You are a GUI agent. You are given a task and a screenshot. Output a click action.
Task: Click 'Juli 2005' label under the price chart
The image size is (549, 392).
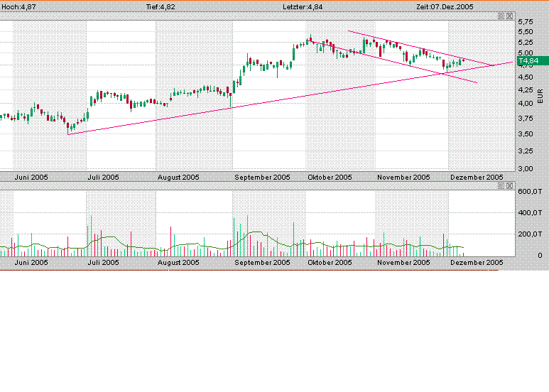tap(103, 177)
